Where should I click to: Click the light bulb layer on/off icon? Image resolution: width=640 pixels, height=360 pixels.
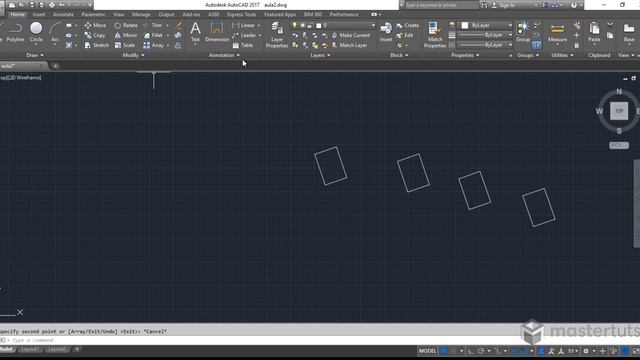coord(294,25)
